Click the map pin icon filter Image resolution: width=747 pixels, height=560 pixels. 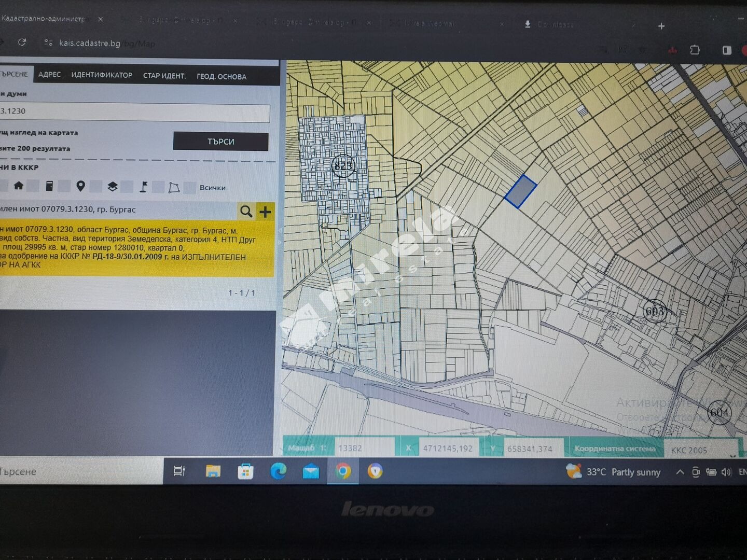click(80, 186)
